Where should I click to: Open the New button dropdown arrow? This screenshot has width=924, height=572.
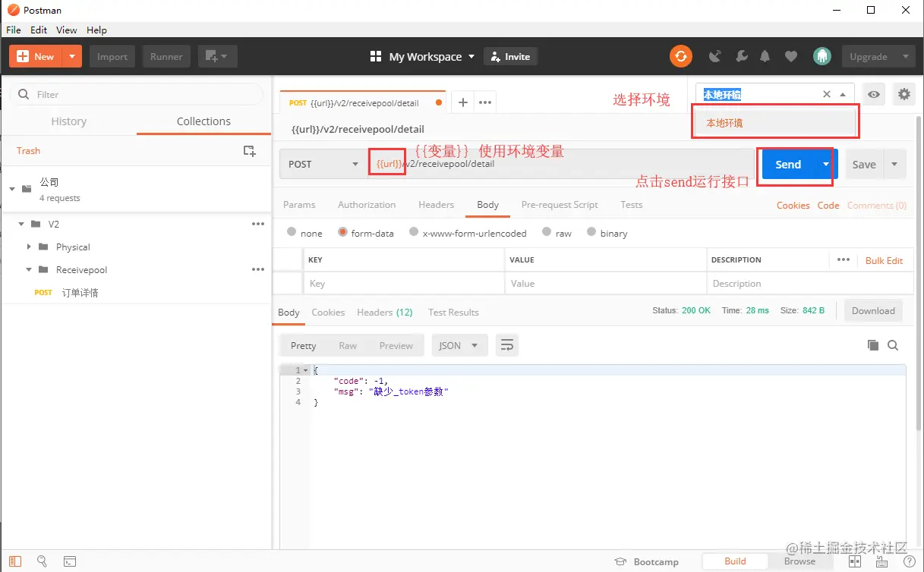click(x=72, y=56)
